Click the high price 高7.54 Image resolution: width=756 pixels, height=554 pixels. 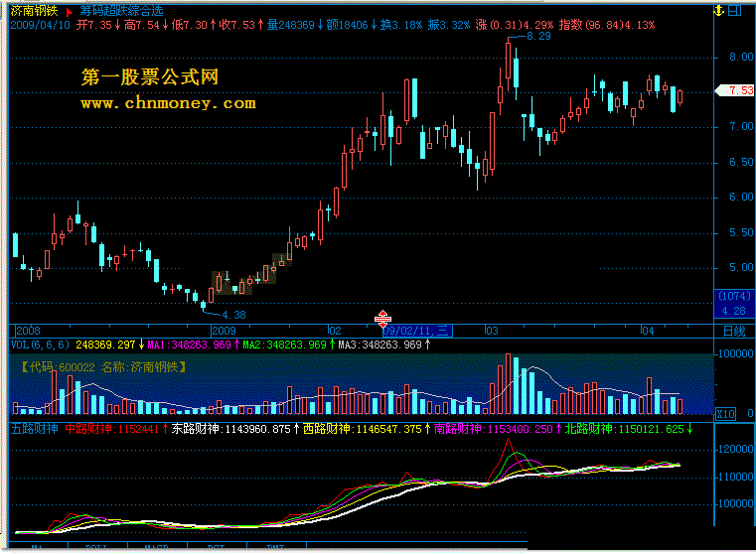point(142,25)
